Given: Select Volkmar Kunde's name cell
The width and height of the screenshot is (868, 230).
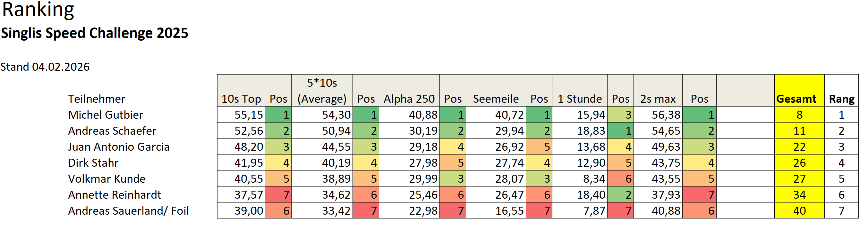Looking at the screenshot, I should pyautogui.click(x=106, y=179).
